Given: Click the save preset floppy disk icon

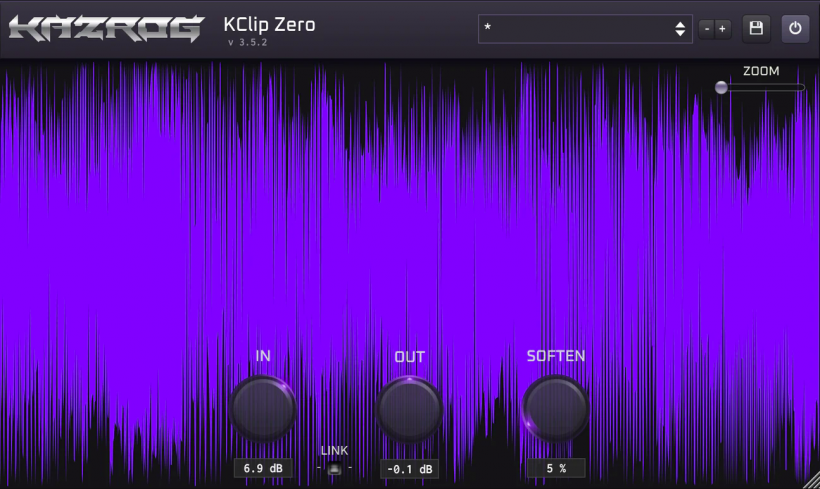Looking at the screenshot, I should (755, 29).
